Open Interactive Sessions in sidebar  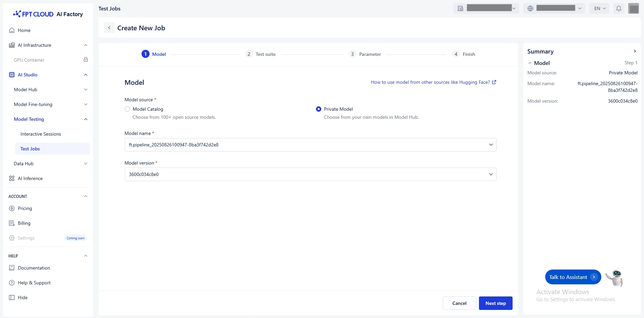pos(41,134)
